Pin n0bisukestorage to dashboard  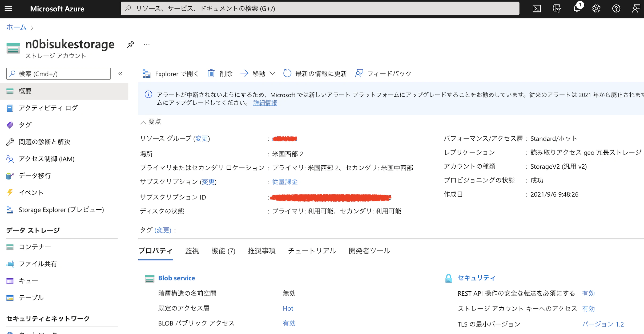[131, 44]
